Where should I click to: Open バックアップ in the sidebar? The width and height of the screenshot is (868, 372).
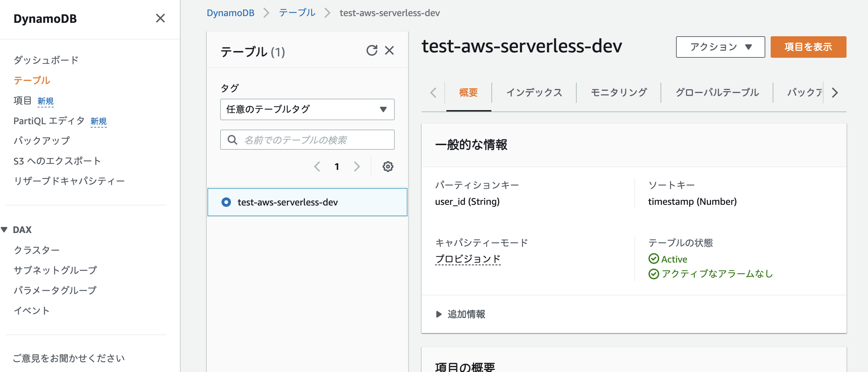[x=42, y=141]
